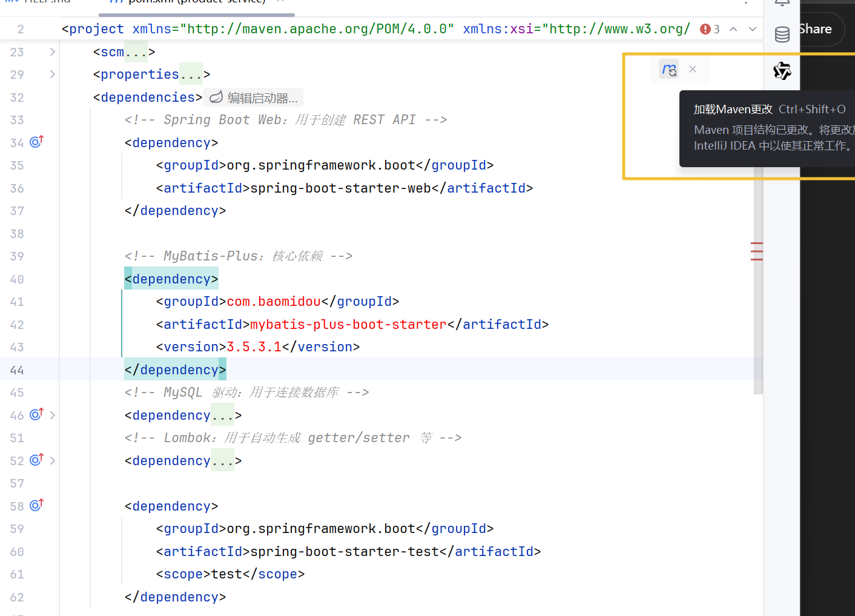Click the Load Maven Changes icon
855x616 pixels.
(x=669, y=70)
